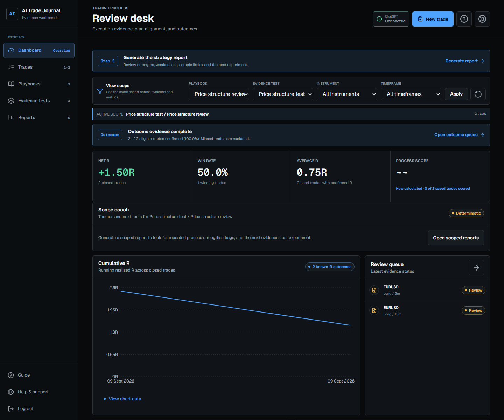Open the Dashboard gauge icon item
The height and width of the screenshot is (420, 504).
coord(11,50)
